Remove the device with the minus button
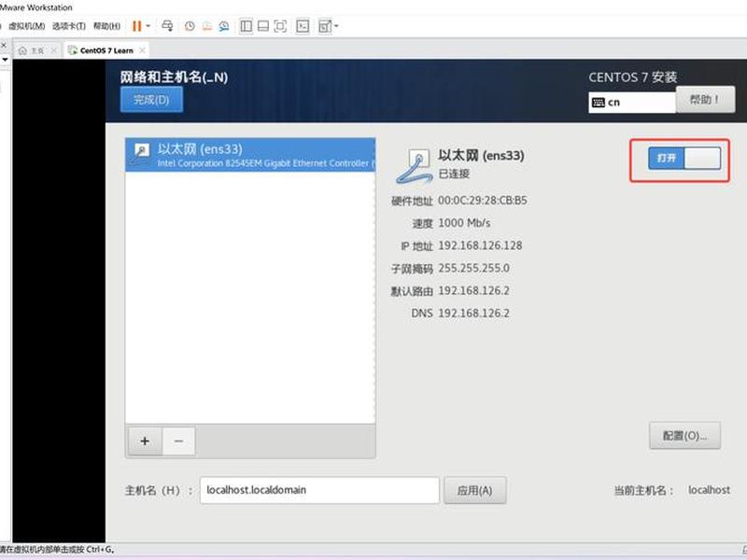Screen dimensions: 747x560 pos(178,441)
